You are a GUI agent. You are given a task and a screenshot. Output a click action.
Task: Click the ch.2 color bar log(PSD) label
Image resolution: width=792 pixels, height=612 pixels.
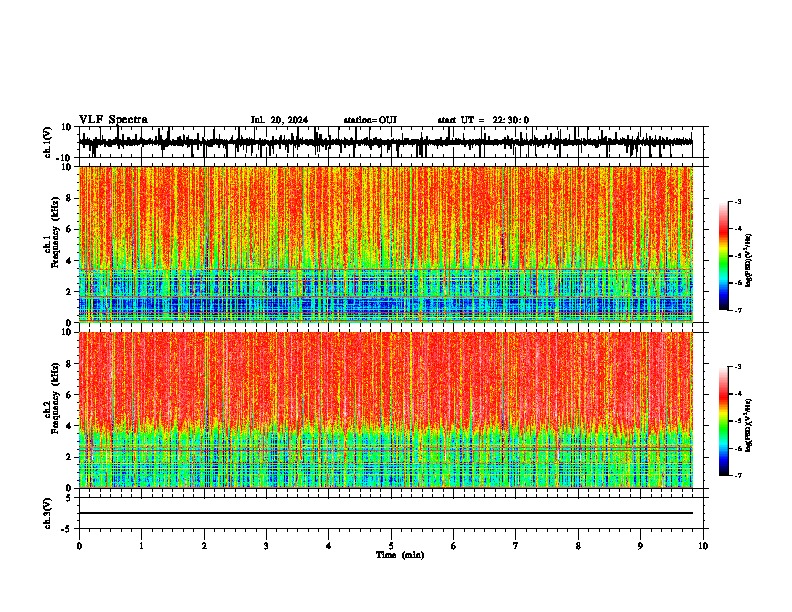tap(749, 426)
